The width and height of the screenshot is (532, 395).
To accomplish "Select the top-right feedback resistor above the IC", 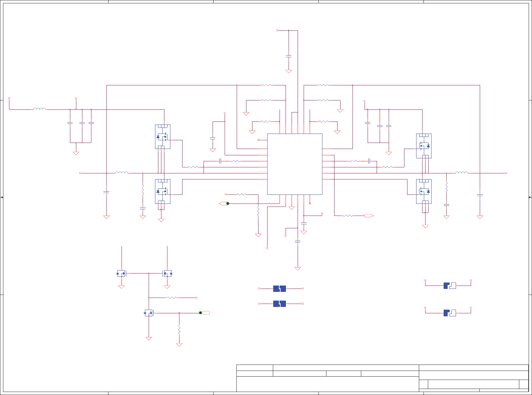I will pos(324,85).
